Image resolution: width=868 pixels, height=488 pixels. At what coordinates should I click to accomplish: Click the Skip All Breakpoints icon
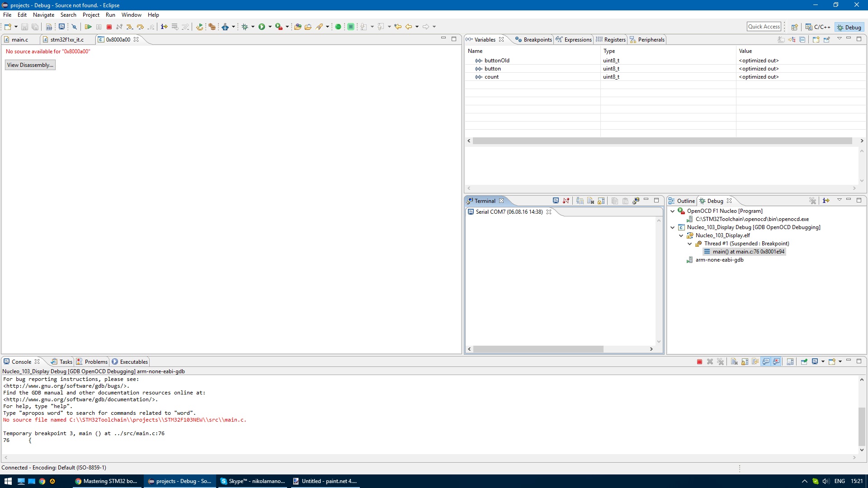(75, 27)
